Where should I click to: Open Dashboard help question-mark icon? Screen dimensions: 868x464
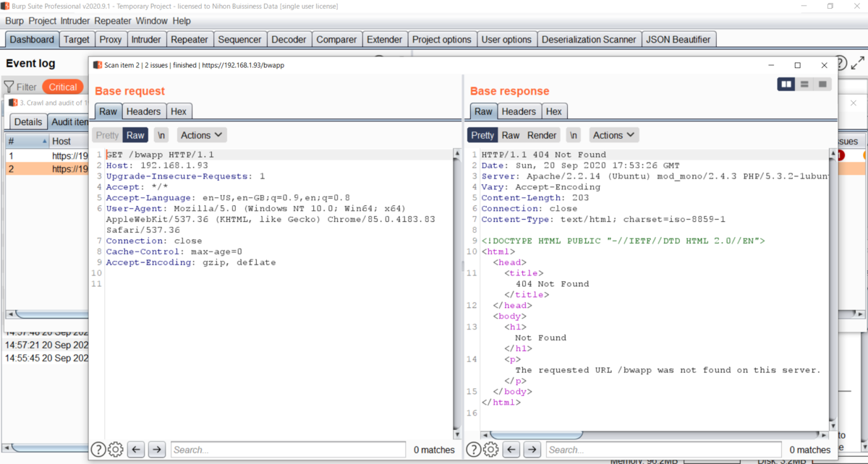pyautogui.click(x=841, y=64)
